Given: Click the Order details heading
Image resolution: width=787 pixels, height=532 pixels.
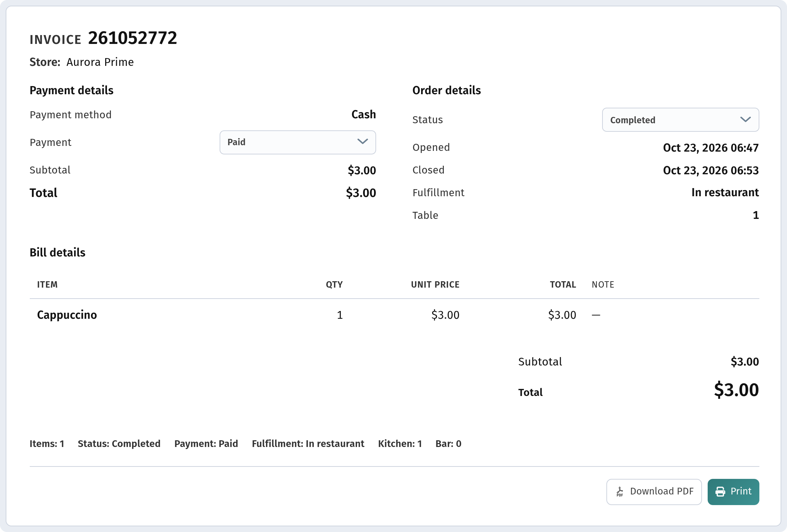Looking at the screenshot, I should tap(447, 90).
